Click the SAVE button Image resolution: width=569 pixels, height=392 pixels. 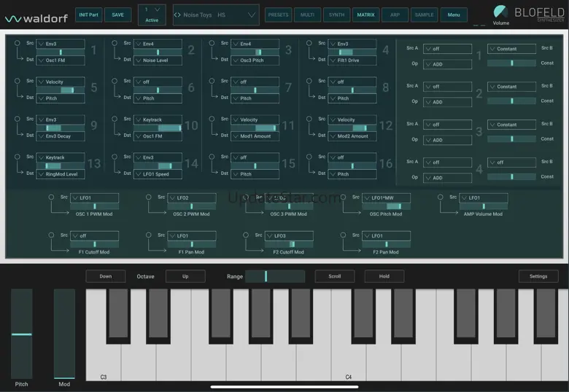[118, 15]
